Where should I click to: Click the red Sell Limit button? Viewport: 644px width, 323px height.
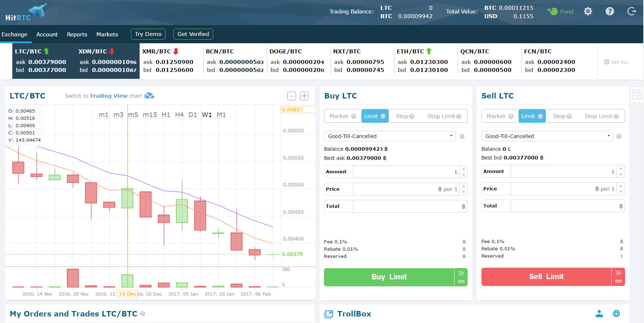(546, 277)
